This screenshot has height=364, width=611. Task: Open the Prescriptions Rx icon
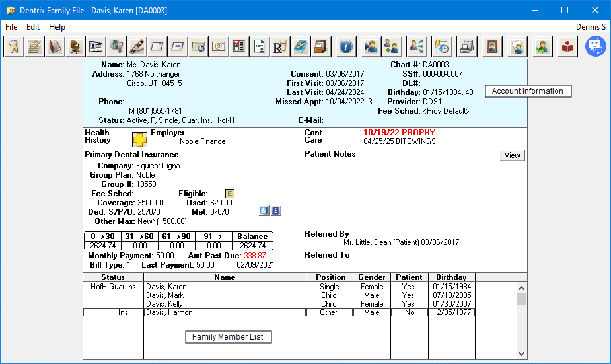point(279,46)
